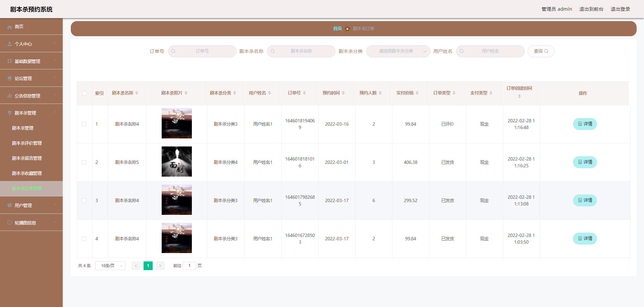This screenshot has height=307, width=644.
Task: Check the checkbox on row 2
Action: (x=84, y=162)
